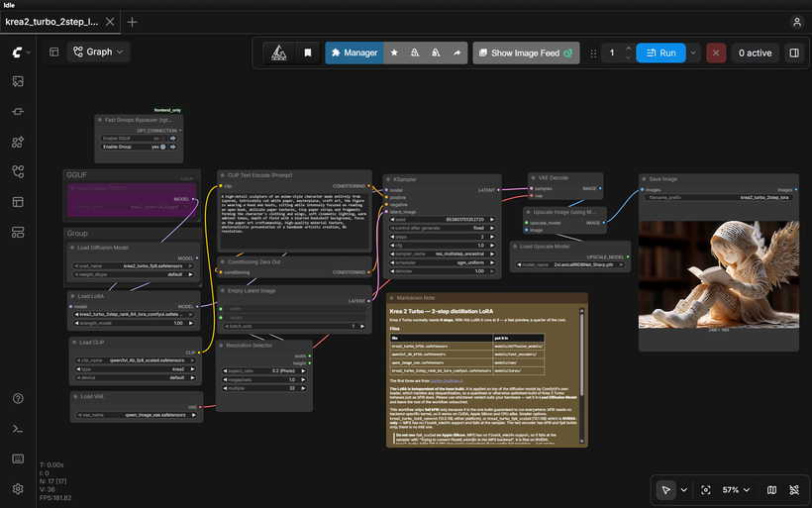Click the 0 active jobs button
The image size is (812, 508).
tap(755, 52)
